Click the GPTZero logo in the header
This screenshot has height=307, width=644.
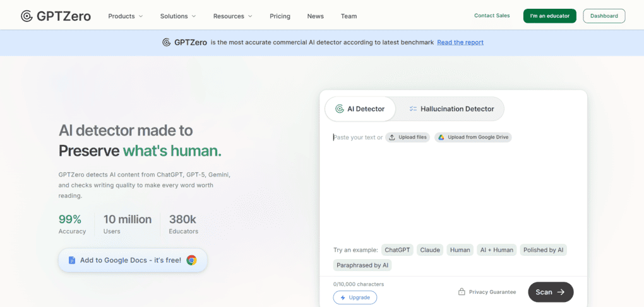pyautogui.click(x=56, y=16)
